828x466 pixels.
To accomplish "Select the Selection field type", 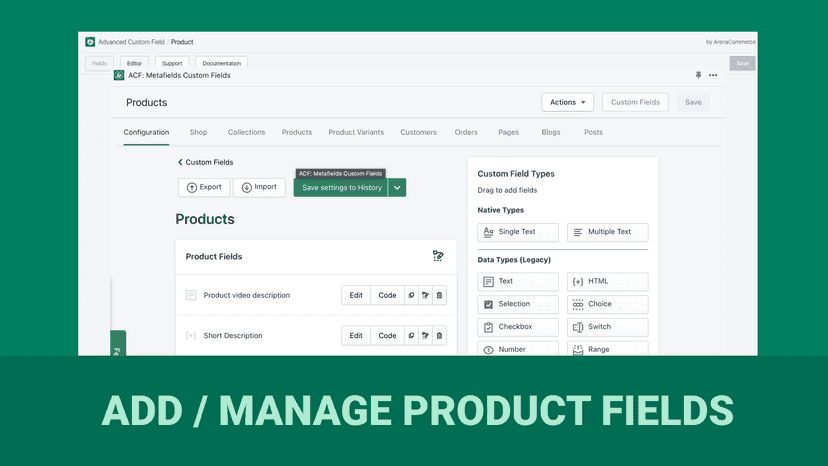I will click(x=518, y=304).
